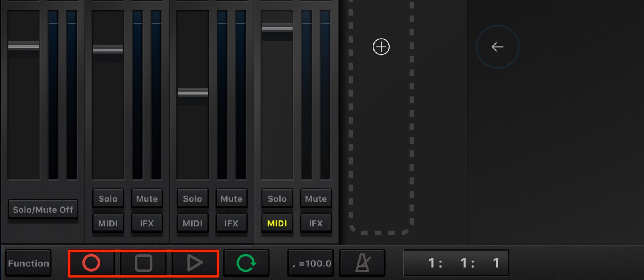The image size is (644, 280).
Task: Toggle the metronome icon
Action: [x=362, y=263]
